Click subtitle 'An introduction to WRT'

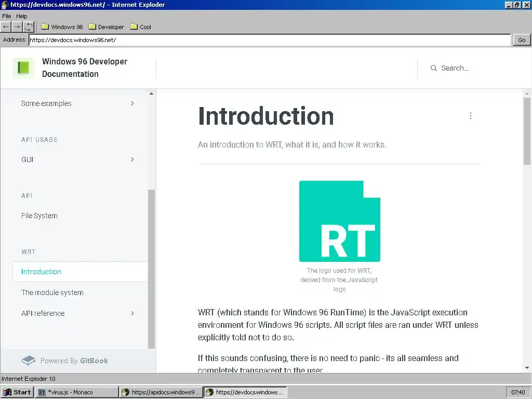[x=292, y=144]
